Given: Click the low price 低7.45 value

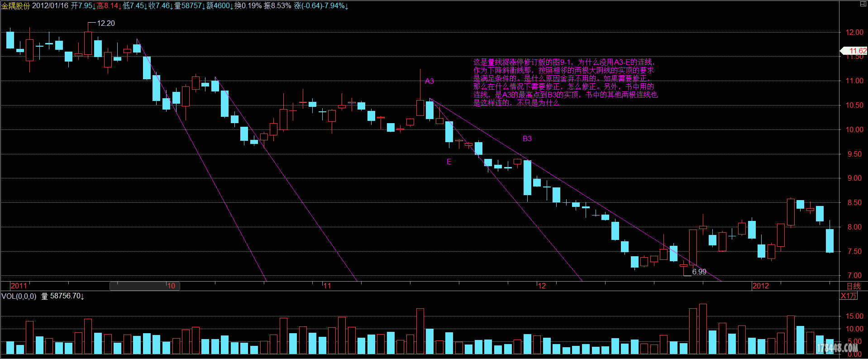Looking at the screenshot, I should [x=135, y=6].
